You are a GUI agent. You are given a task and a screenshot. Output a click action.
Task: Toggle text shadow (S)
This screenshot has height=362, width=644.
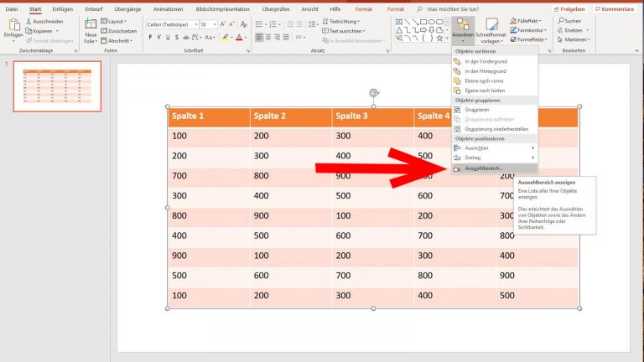tap(177, 38)
